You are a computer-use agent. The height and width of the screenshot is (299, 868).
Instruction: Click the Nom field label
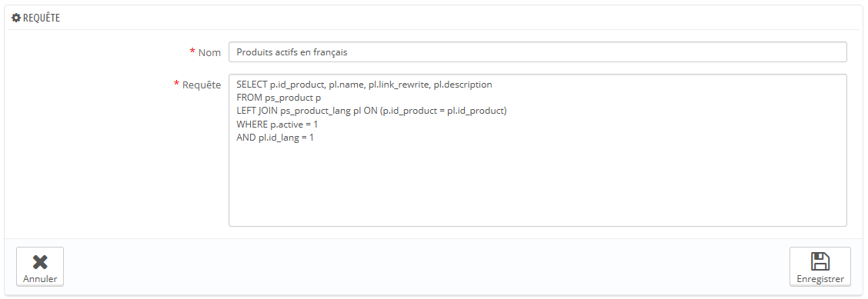click(209, 52)
